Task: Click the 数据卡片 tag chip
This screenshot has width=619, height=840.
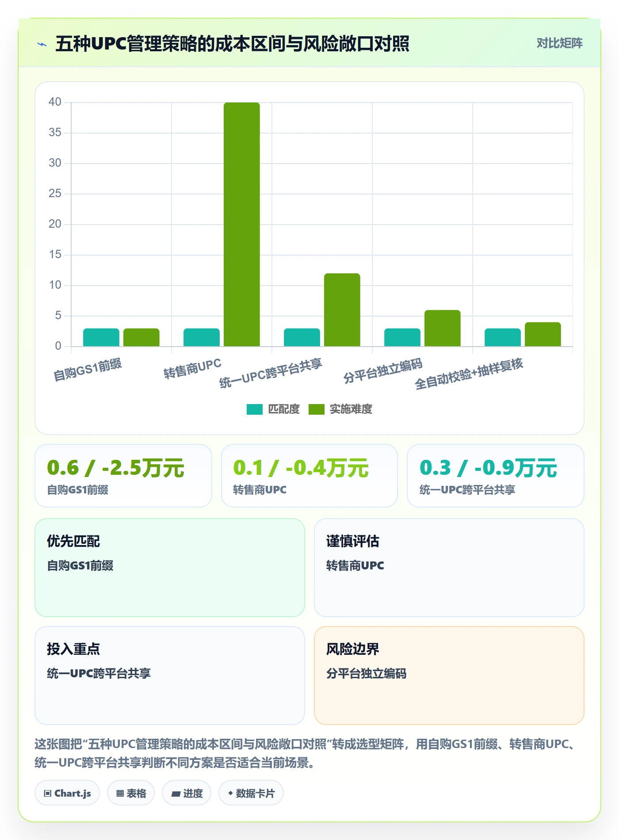Action: pos(251,793)
